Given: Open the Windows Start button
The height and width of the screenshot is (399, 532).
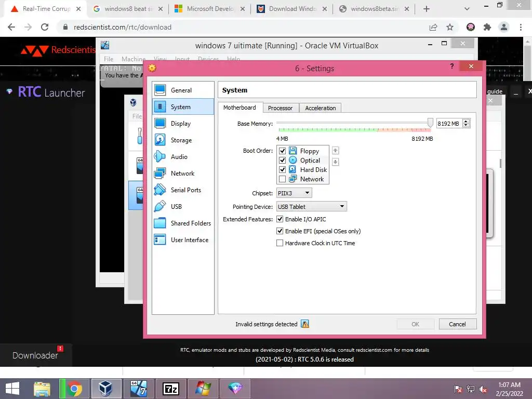Looking at the screenshot, I should 12,389.
